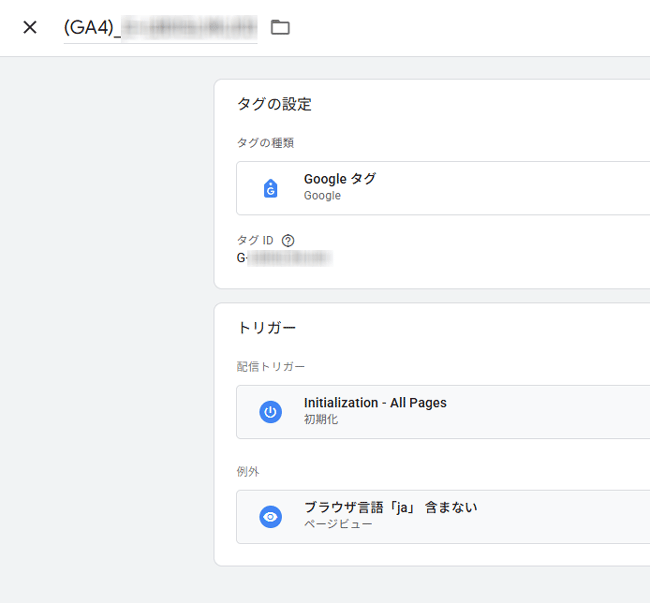650x603 pixels.
Task: Click the タグの種類 label
Action: tap(265, 143)
